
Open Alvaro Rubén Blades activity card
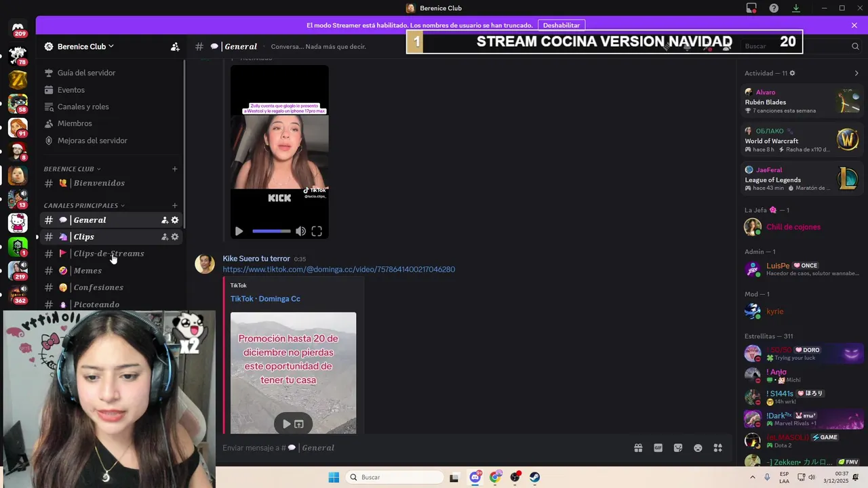[802, 102]
